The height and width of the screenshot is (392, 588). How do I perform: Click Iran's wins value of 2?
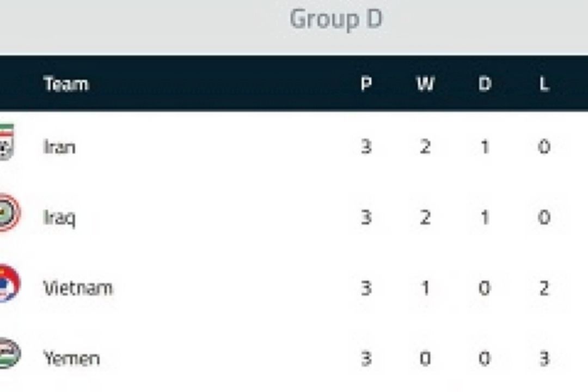(425, 146)
